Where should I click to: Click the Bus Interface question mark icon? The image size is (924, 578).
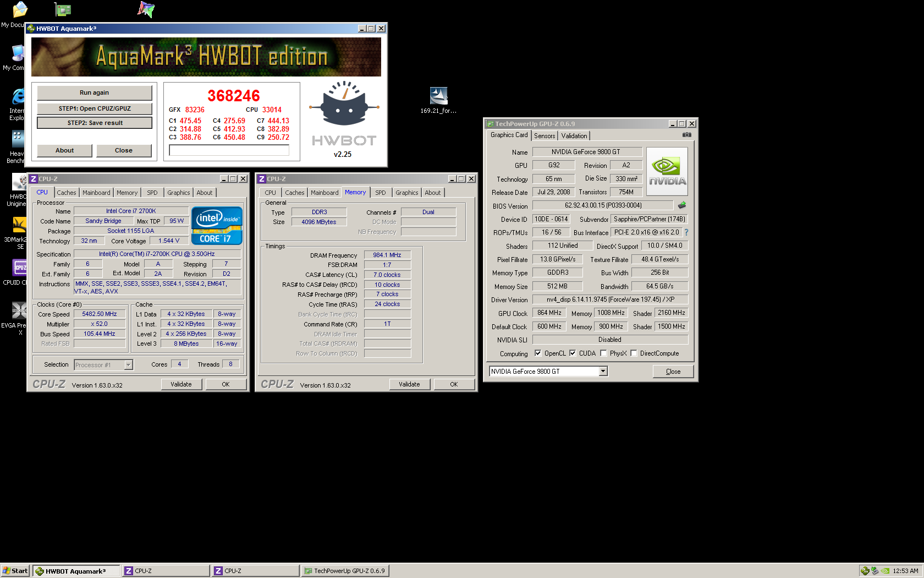point(686,232)
